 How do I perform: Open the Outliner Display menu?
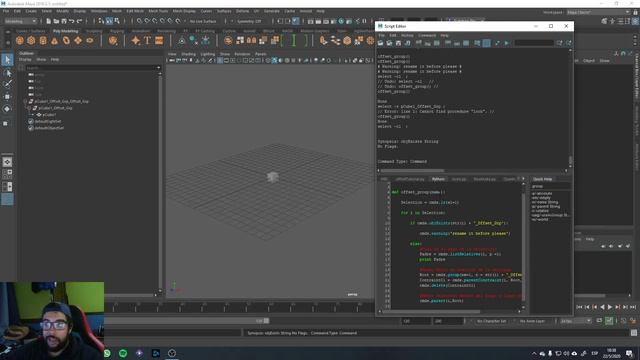(x=25, y=60)
